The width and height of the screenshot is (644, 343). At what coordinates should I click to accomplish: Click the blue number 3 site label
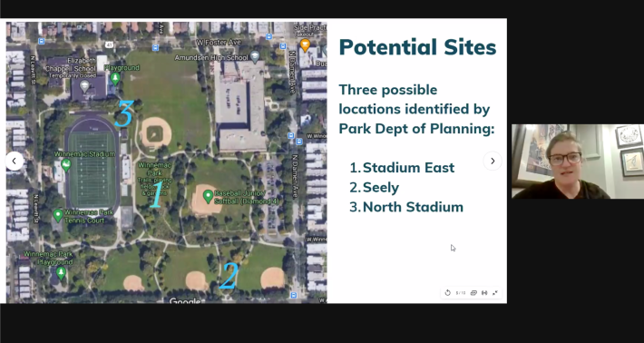pyautogui.click(x=124, y=113)
